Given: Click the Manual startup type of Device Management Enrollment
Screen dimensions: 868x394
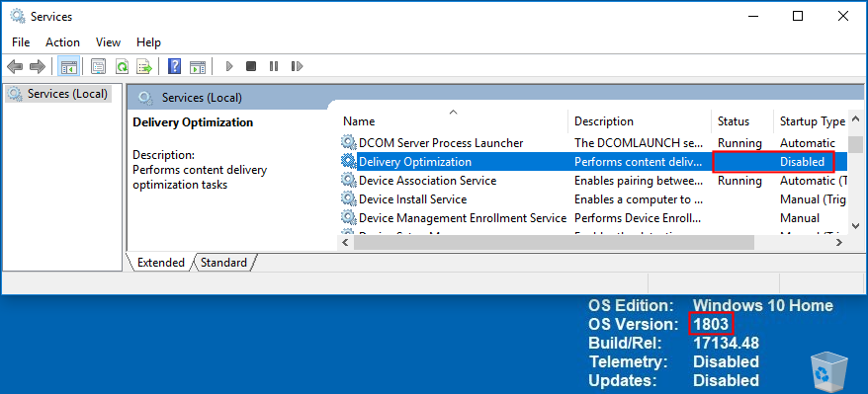Looking at the screenshot, I should coord(800,218).
